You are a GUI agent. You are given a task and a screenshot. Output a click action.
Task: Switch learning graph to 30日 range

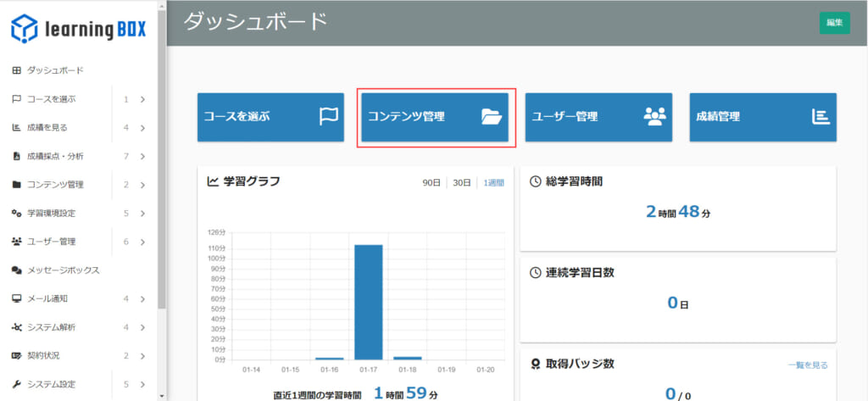pos(461,182)
